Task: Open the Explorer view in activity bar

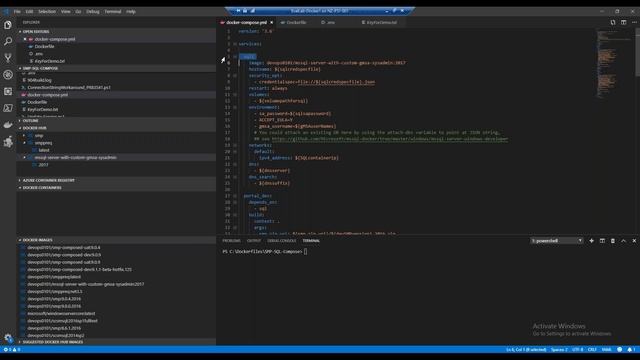Action: [8, 25]
